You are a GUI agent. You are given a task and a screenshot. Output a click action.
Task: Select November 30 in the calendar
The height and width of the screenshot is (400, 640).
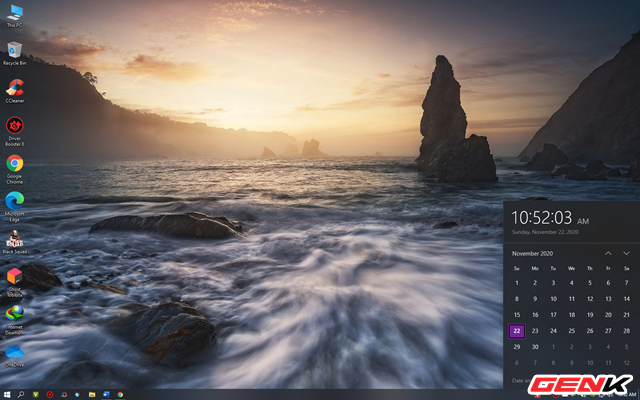[535, 347]
